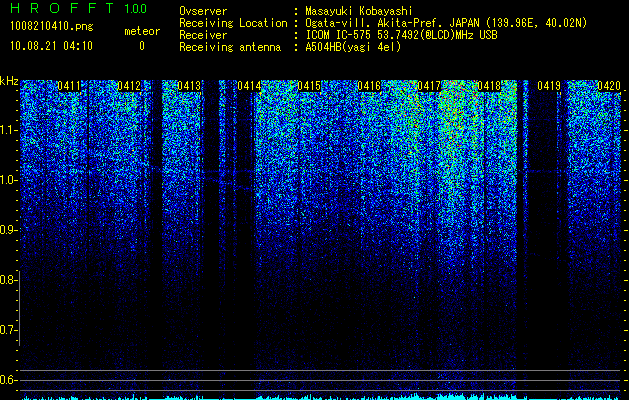629x400 pixels.
Task: Click the ICOM IC-575 receiver text
Action: tap(401, 35)
